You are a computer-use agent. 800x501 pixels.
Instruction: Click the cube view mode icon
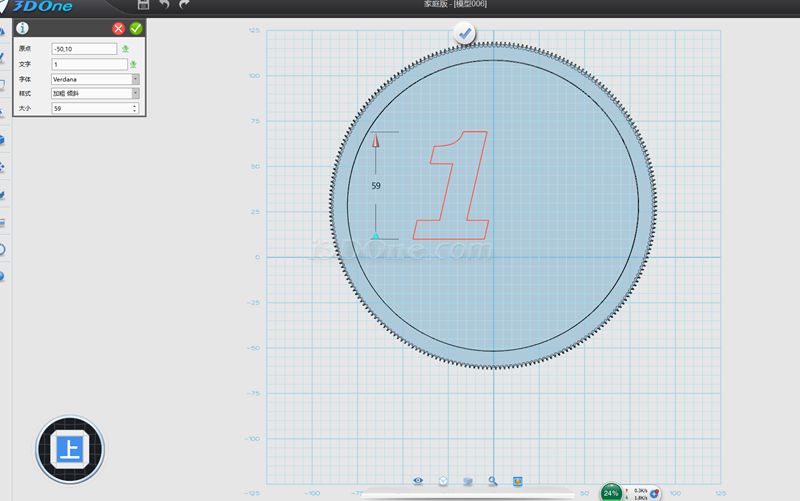coord(443,481)
